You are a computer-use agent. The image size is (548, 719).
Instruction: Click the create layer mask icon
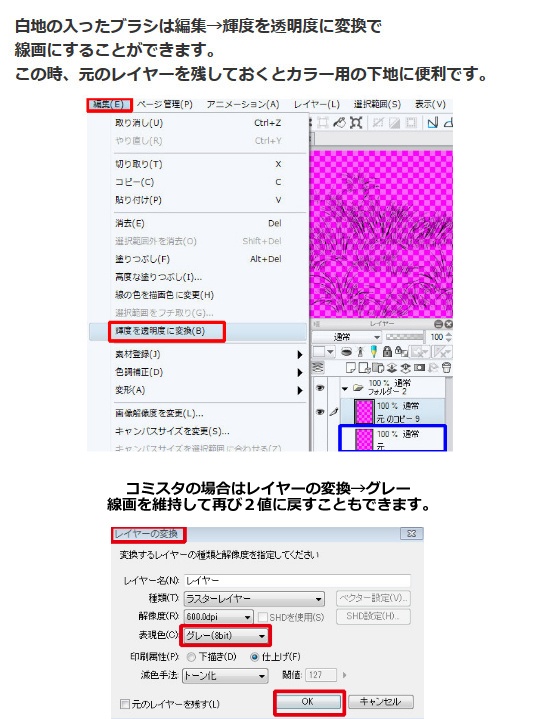419,368
